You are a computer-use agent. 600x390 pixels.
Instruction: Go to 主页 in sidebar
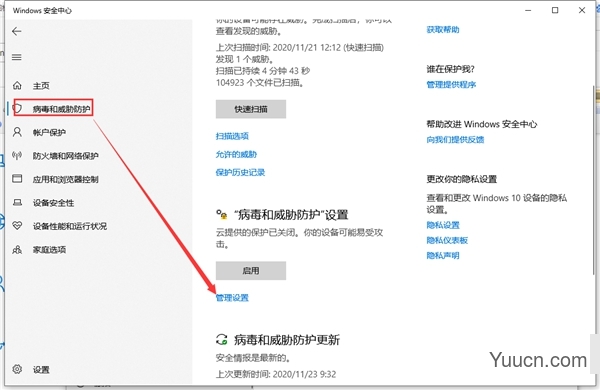pos(41,86)
